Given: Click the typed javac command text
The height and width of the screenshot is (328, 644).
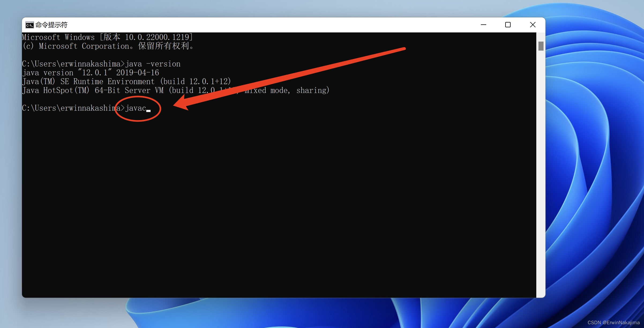Looking at the screenshot, I should [x=136, y=108].
